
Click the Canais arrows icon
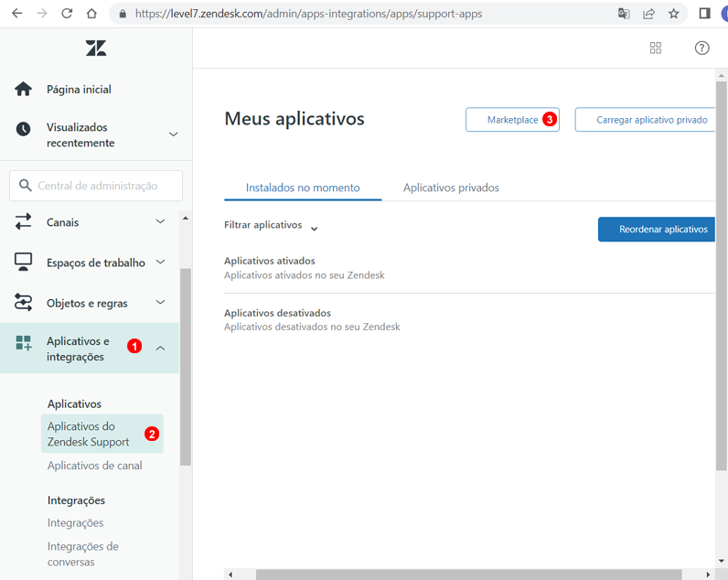click(23, 221)
